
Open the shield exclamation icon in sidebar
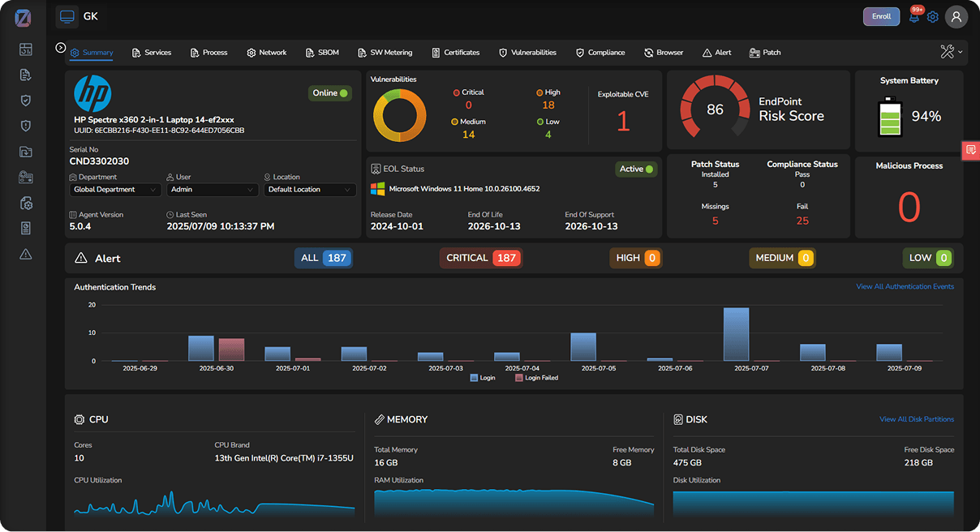(26, 126)
